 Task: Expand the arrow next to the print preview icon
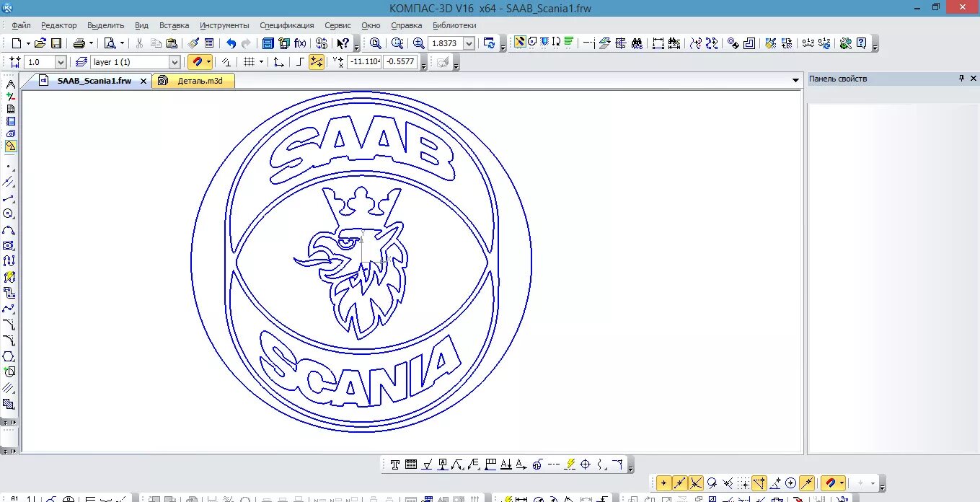point(122,43)
